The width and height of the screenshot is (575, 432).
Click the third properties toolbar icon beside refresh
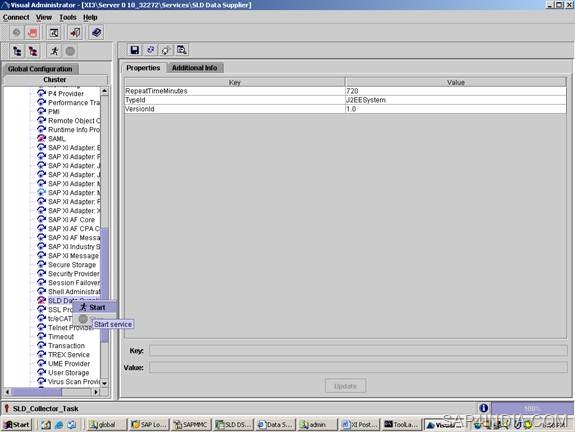click(x=166, y=50)
